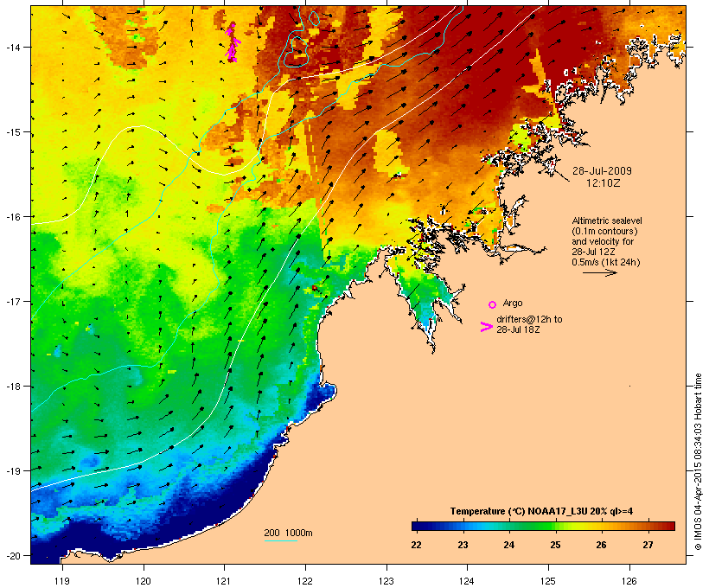709x588 pixels.
Task: Click the magenta drifter track near 121°E
Action: pyautogui.click(x=233, y=42)
